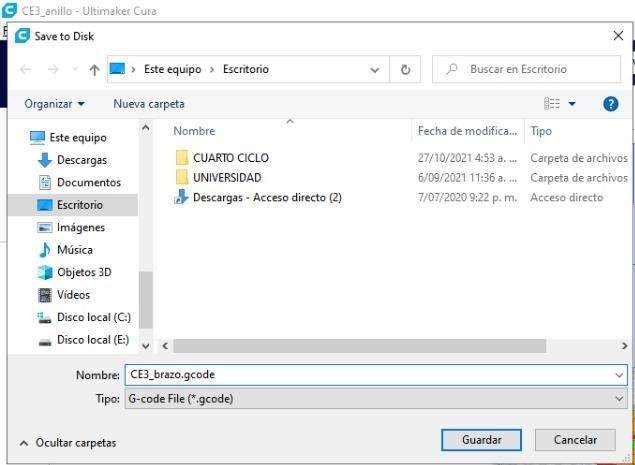Sort files by Tipo column
This screenshot has width=635, height=465.
pos(541,131)
